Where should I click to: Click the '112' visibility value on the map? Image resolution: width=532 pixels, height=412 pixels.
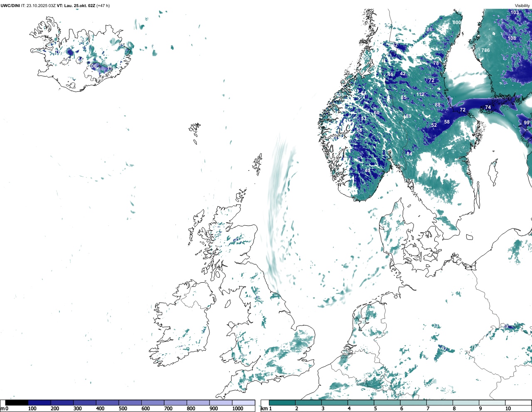point(421,94)
